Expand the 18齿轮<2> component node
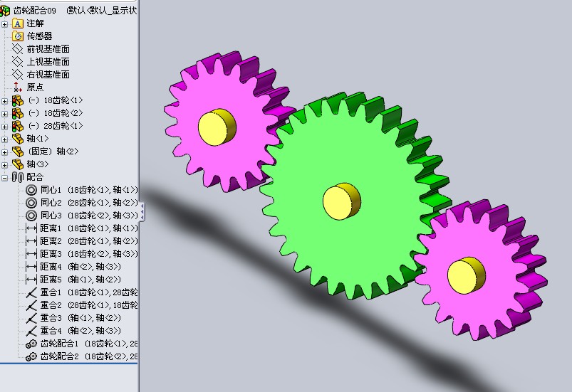 4,114
